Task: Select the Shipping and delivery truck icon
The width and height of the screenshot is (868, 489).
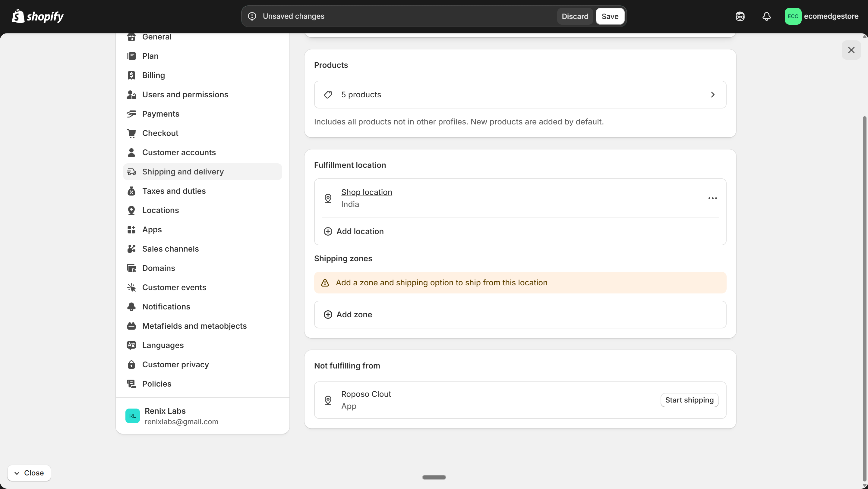Action: [132, 171]
